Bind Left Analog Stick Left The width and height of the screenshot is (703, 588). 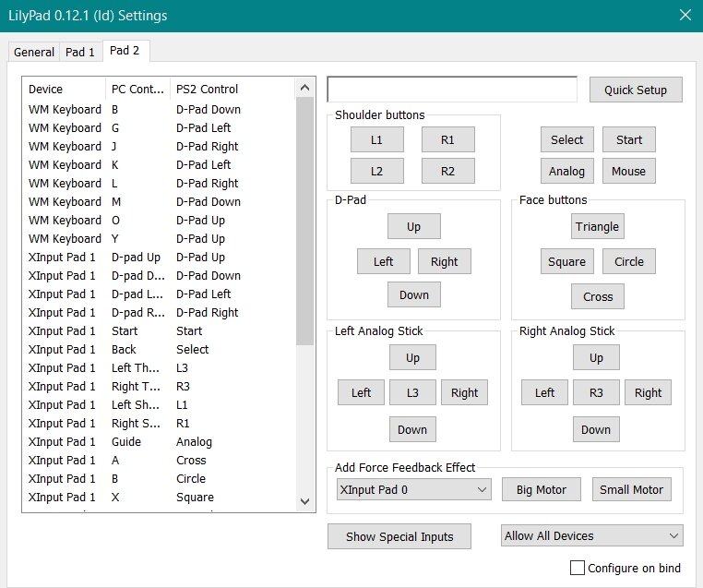click(361, 392)
